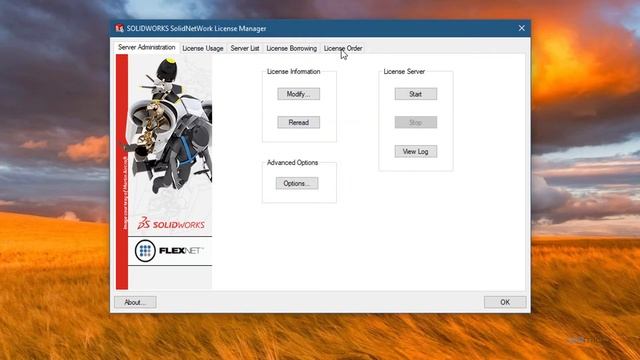640x360 pixels.
Task: Open the license server View Log
Action: tap(416, 151)
